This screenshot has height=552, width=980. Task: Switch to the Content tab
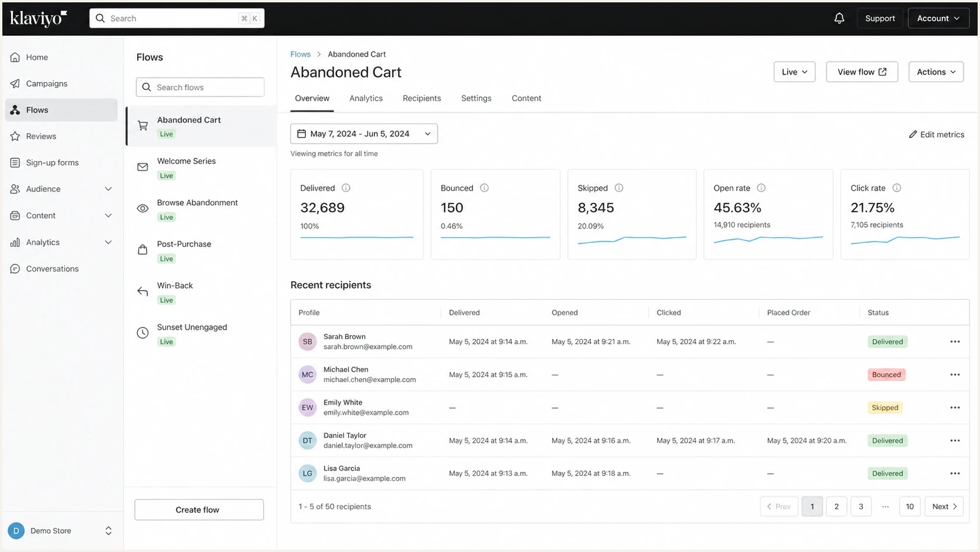tap(526, 98)
